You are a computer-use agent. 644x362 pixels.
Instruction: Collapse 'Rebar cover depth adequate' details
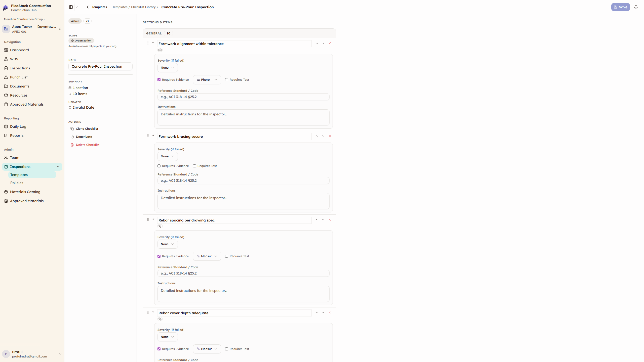click(153, 312)
